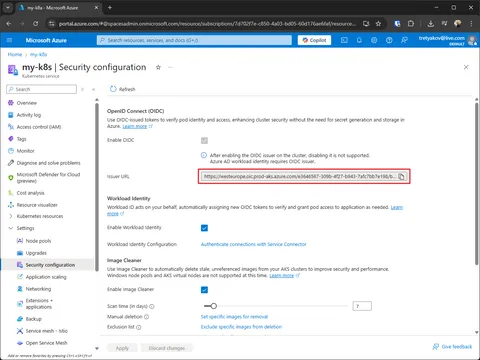The height and width of the screenshot is (360, 480).
Task: Open Access control (IAM)
Action: pos(39,127)
